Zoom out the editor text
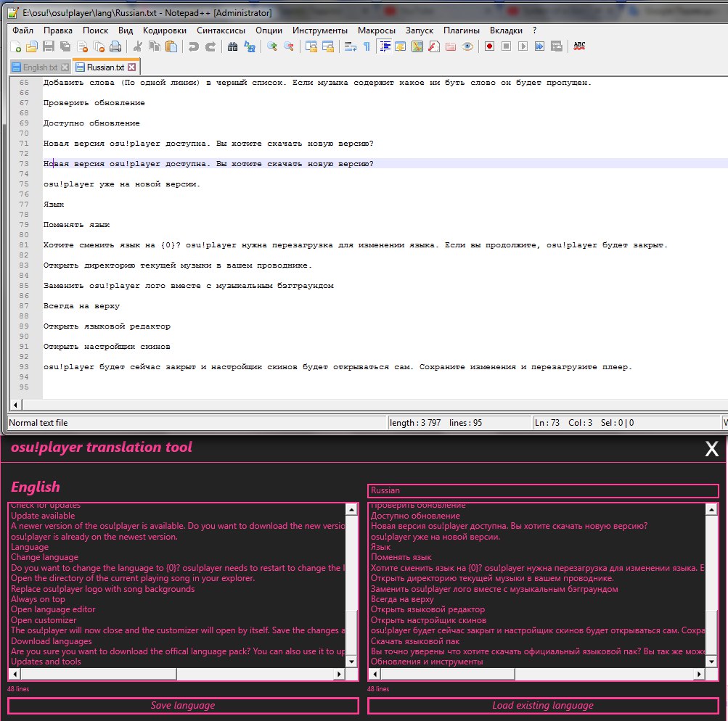Image resolution: width=728 pixels, height=721 pixels. click(289, 46)
